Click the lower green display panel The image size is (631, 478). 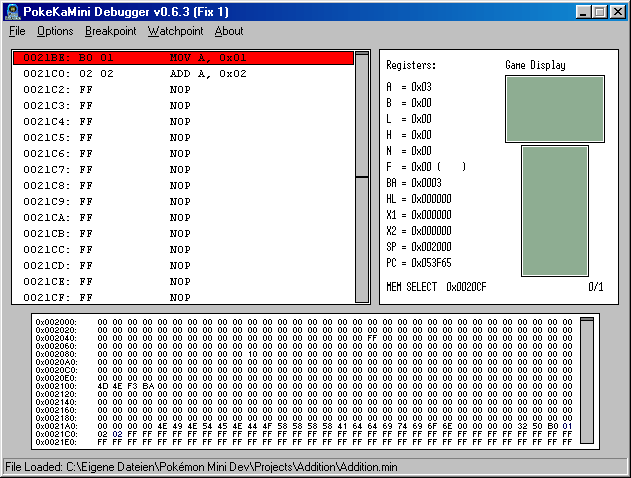tap(555, 211)
